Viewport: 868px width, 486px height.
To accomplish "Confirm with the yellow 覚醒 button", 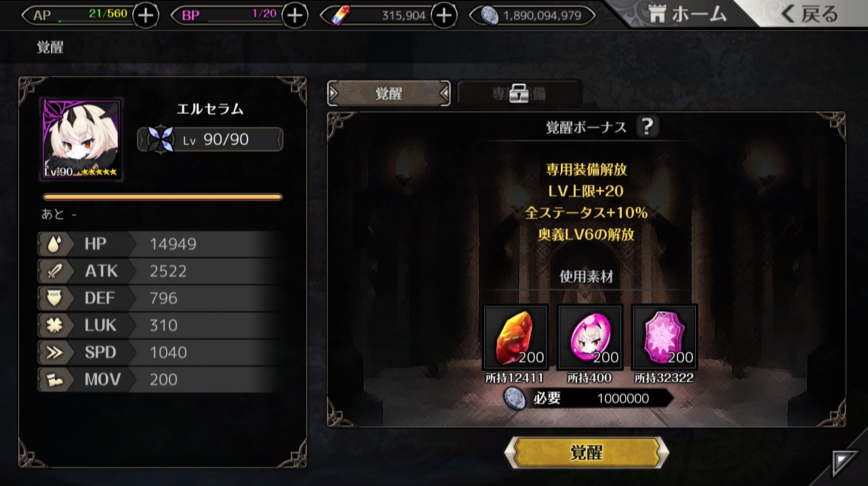I will pyautogui.click(x=587, y=453).
